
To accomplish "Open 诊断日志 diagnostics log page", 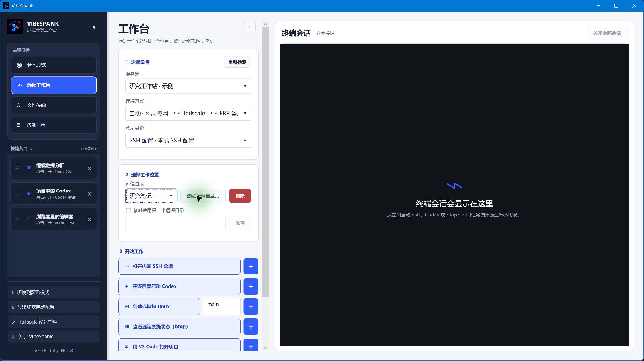I will click(54, 125).
